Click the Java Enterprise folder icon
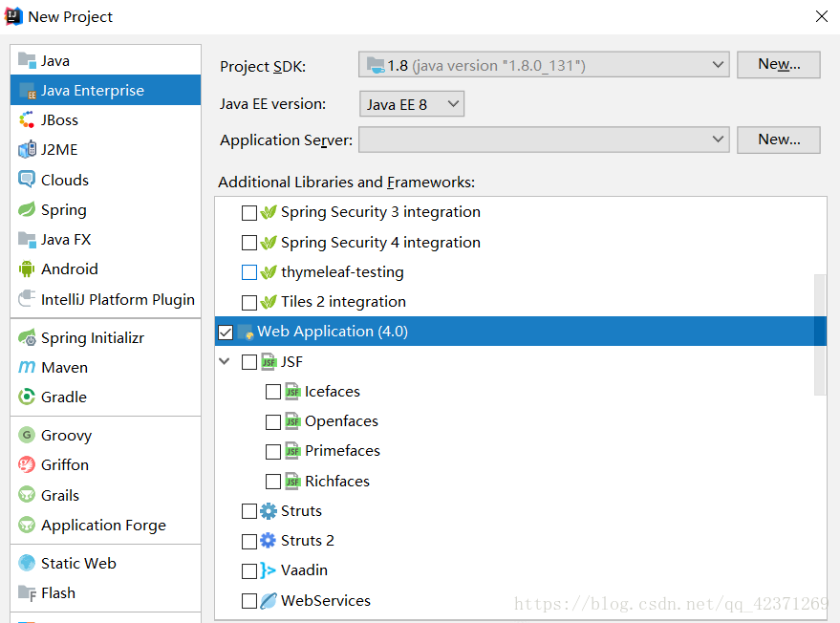 (27, 91)
